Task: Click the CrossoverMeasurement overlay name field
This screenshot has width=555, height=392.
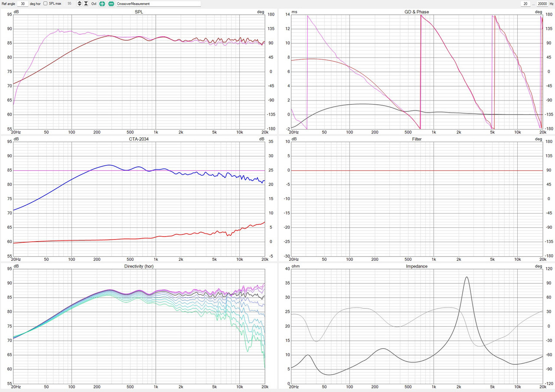Action: point(158,3)
